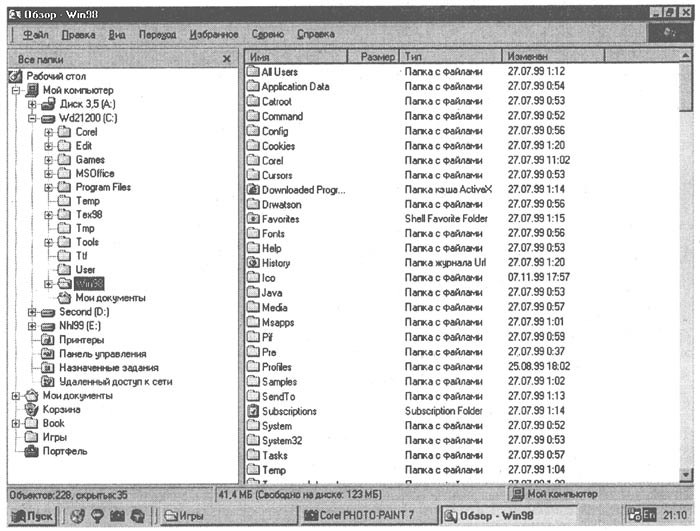Select the Назначенные задания icon
Image resolution: width=700 pixels, height=531 pixels.
(x=48, y=368)
